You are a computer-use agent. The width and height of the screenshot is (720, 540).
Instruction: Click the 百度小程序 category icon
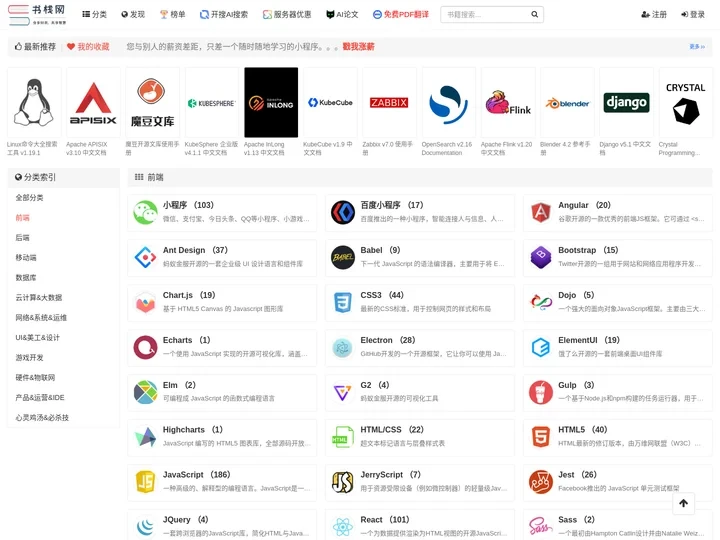click(x=343, y=213)
